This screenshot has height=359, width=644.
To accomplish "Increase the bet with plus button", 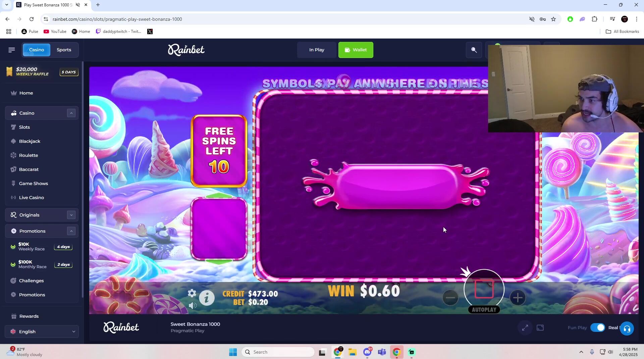I will click(x=518, y=298).
